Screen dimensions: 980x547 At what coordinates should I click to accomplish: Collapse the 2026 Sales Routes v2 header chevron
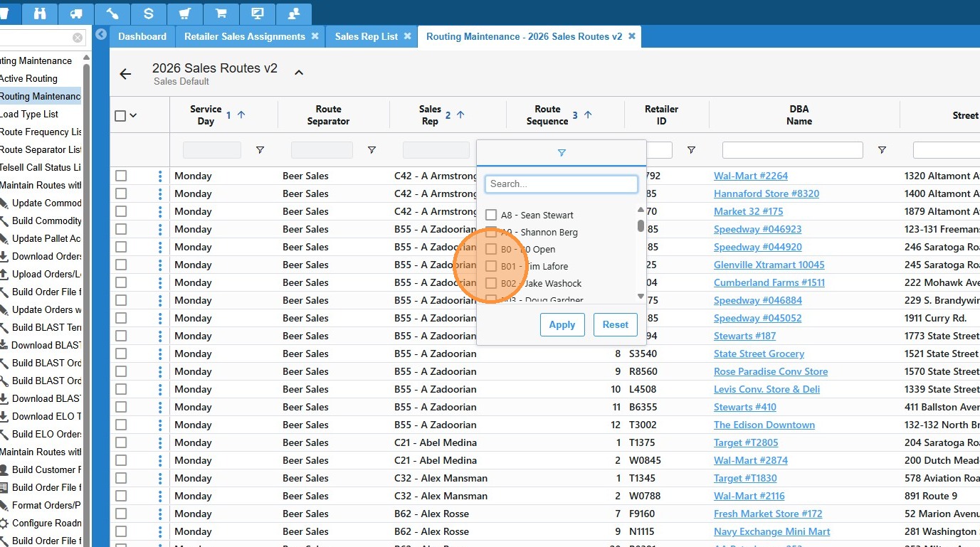coord(299,73)
